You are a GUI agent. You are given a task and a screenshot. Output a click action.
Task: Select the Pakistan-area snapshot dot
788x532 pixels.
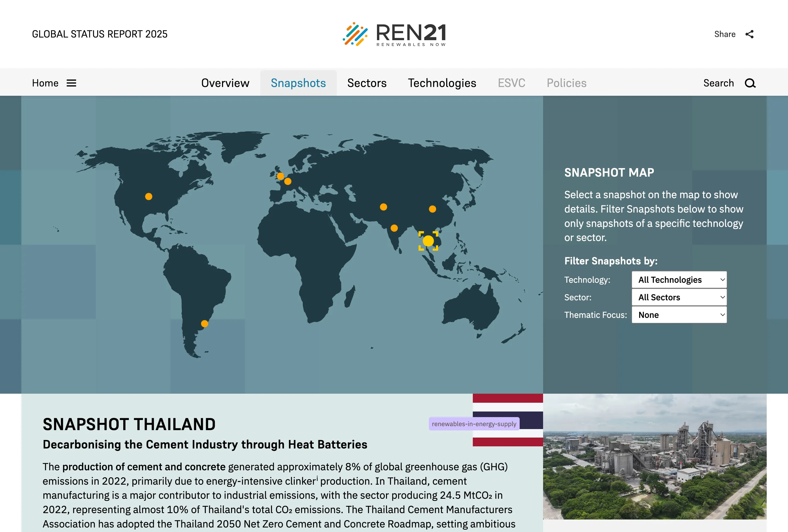tap(384, 207)
